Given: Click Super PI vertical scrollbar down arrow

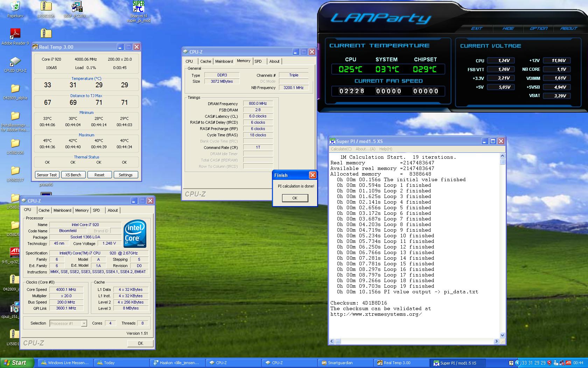Looking at the screenshot, I should (503, 335).
